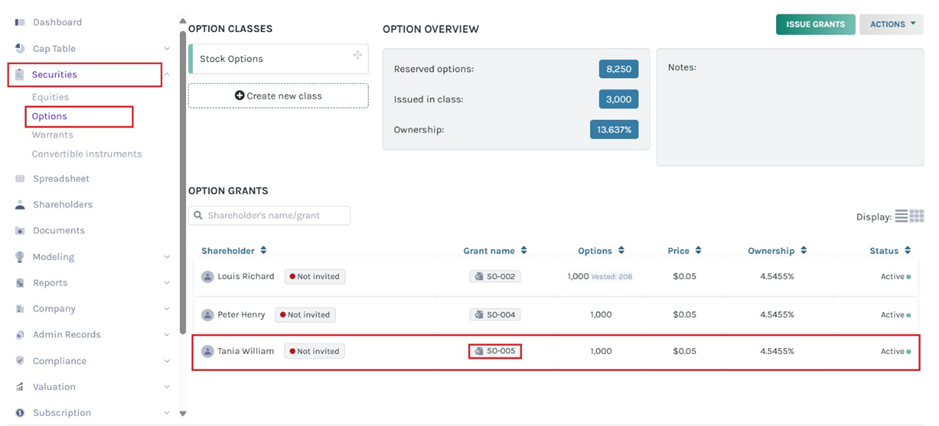Click the Issue Grants button
This screenshot has height=426, width=939.
815,24
